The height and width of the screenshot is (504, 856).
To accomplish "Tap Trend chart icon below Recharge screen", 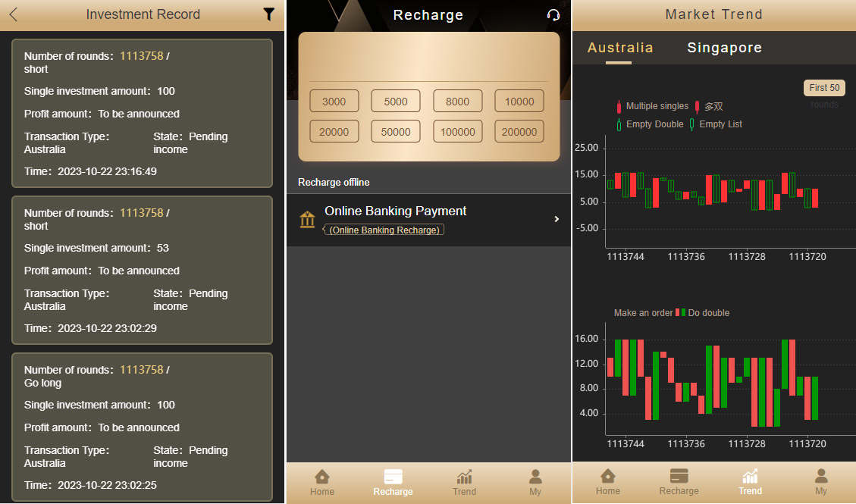I will point(464,482).
